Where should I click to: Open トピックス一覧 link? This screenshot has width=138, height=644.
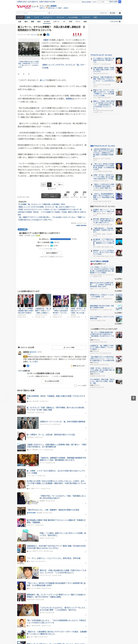click(115, 21)
